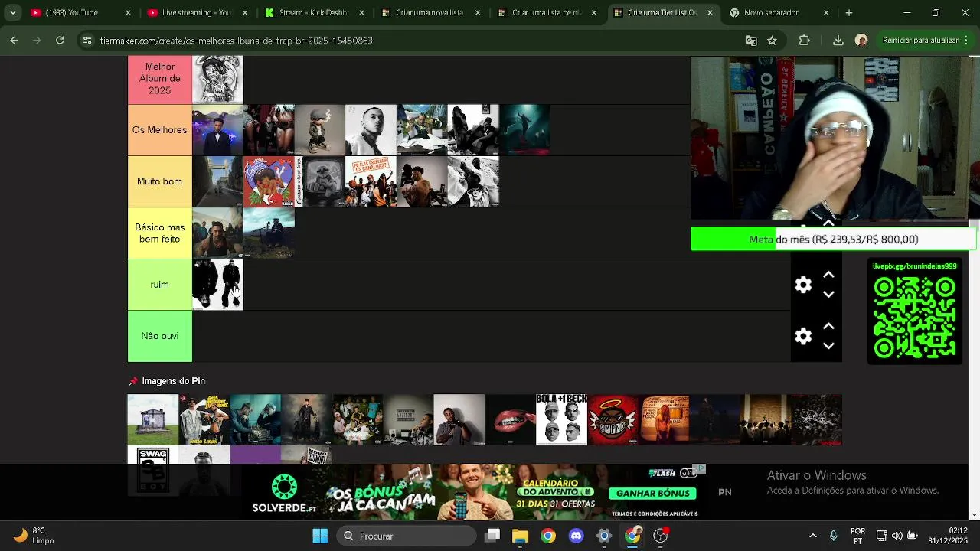
Task: Click microphone icon in system tray
Action: click(834, 536)
